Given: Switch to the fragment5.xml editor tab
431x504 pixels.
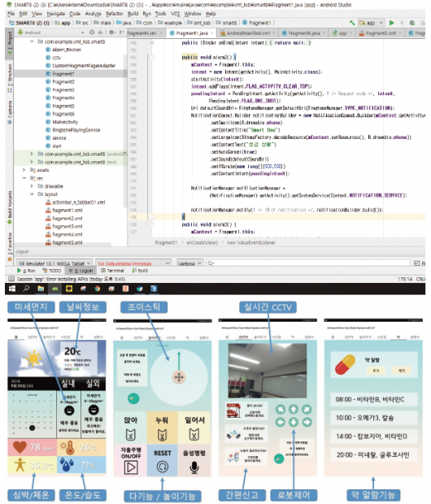Looking at the screenshot, I should click(381, 33).
